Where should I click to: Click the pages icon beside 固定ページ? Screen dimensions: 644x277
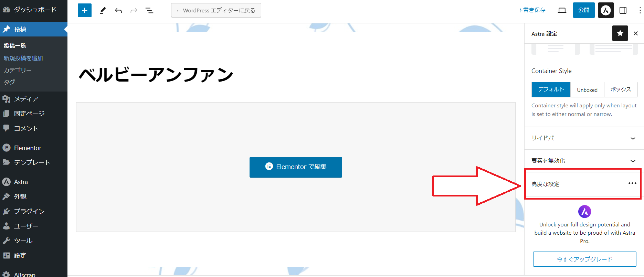(6, 114)
